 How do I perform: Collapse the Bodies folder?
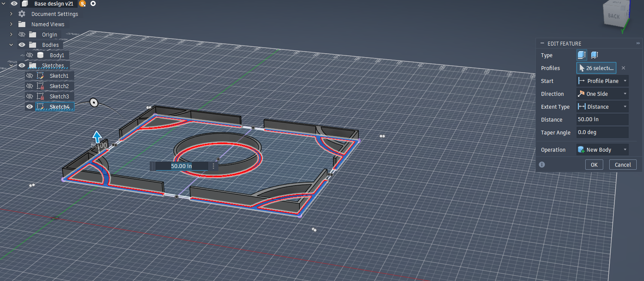tap(11, 45)
